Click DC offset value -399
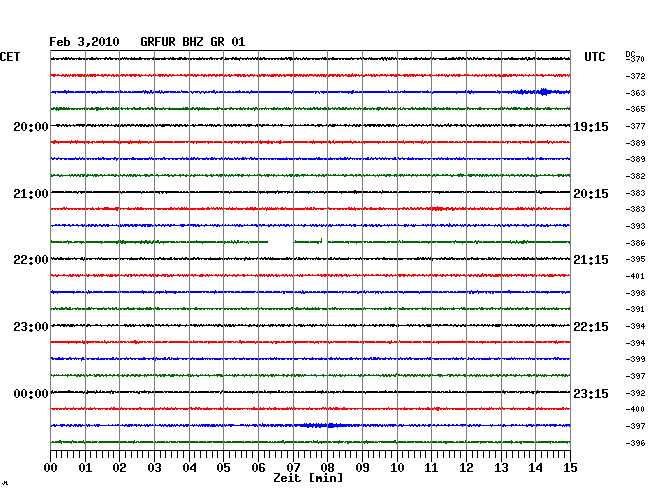Image resolution: width=650 pixels, height=494 pixels. click(x=635, y=359)
